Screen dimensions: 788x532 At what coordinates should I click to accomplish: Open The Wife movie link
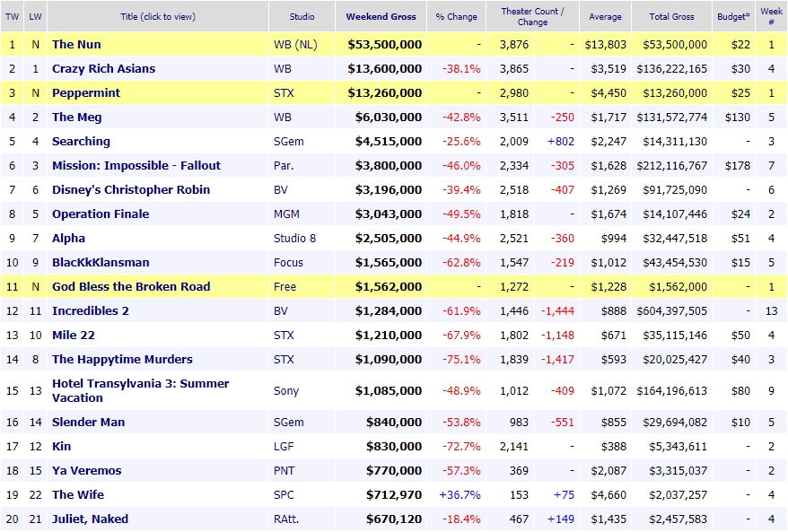[x=78, y=495]
